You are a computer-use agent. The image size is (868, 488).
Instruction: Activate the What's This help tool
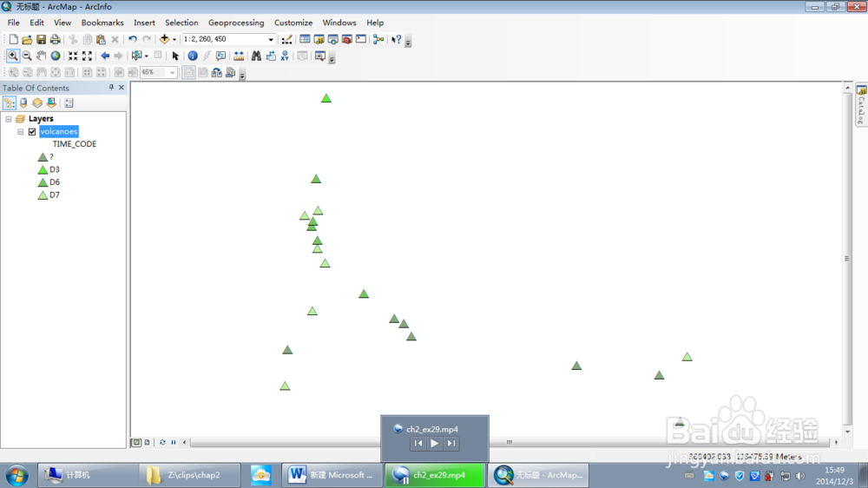click(x=397, y=39)
